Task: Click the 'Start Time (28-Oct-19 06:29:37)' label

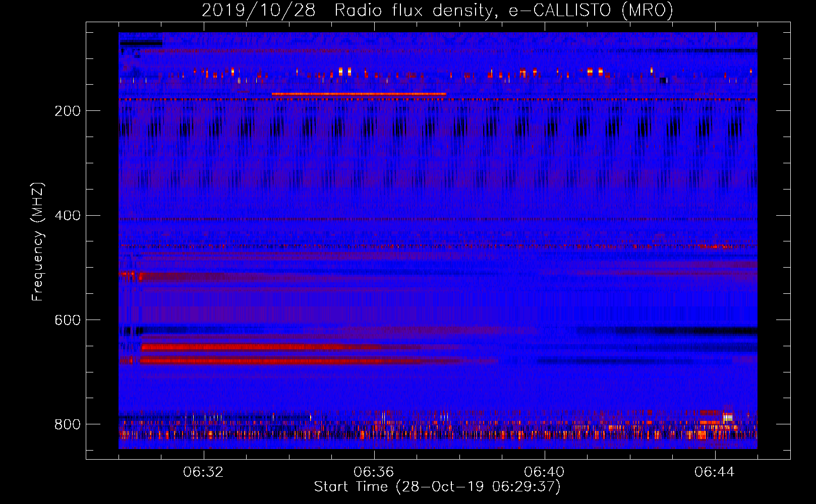Action: pos(437,487)
